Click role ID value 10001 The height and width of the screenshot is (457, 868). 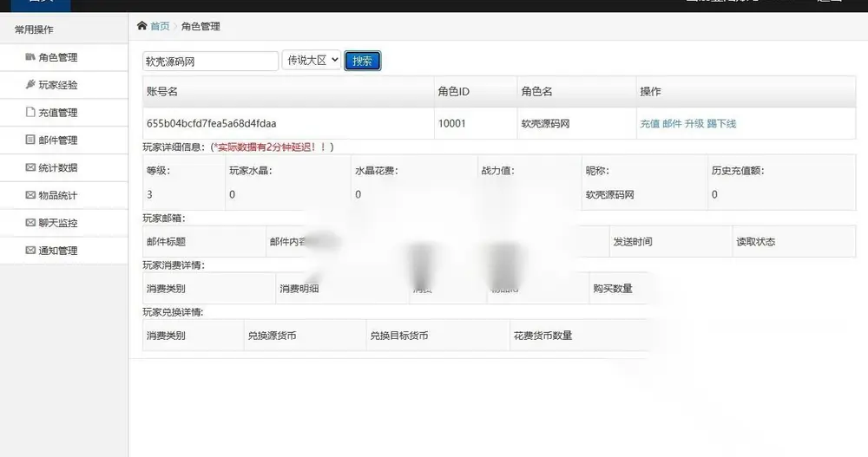[x=451, y=123]
